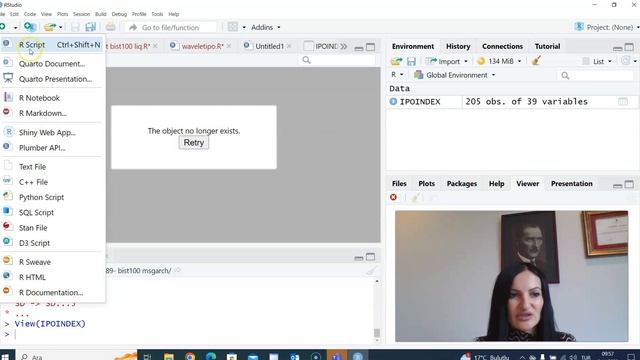Switch to the Presentation tab
Image resolution: width=640 pixels, height=360 pixels.
click(571, 184)
